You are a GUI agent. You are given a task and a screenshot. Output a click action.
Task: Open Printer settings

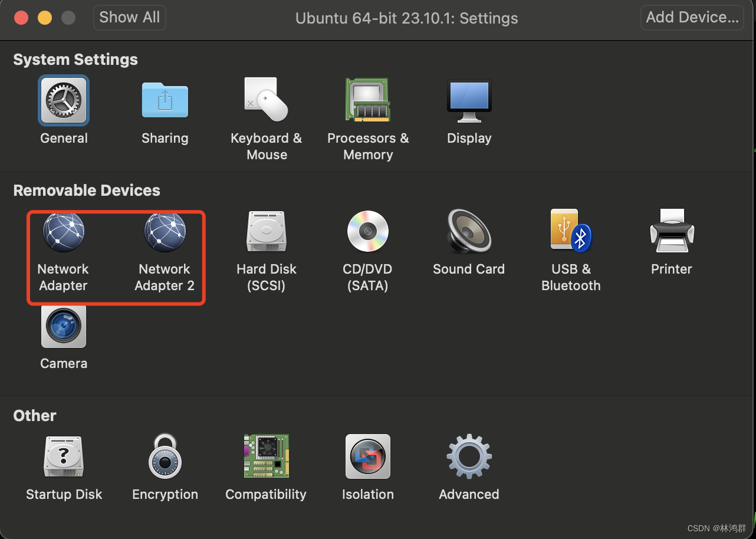tap(672, 231)
